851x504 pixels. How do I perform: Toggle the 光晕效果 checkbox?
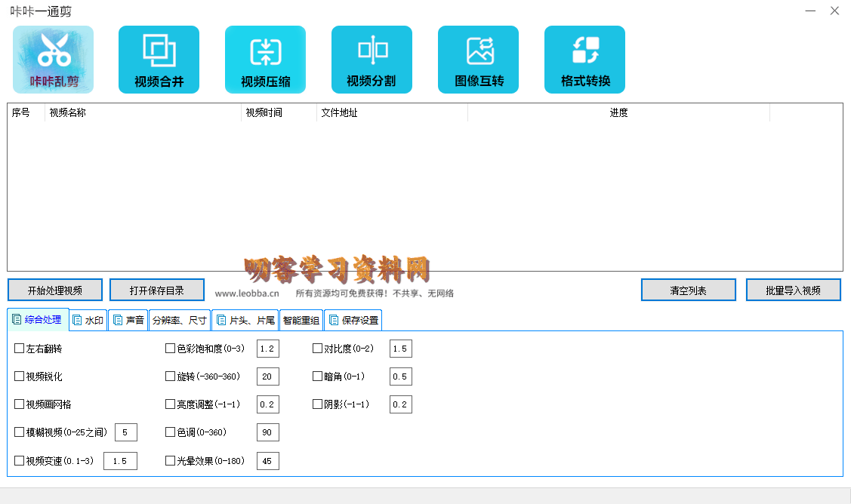tap(170, 460)
